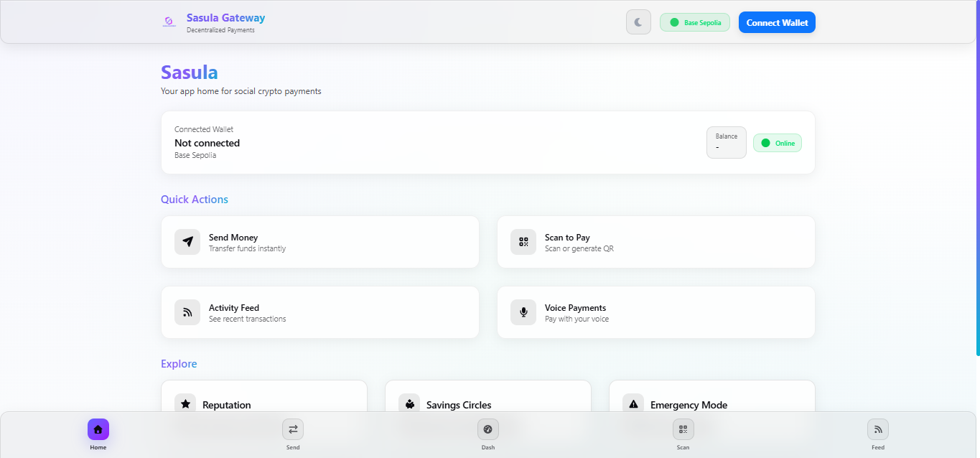Screen dimensions: 980x458
Task: Click 'Your app home for social crypto payments'
Action: 241,91
